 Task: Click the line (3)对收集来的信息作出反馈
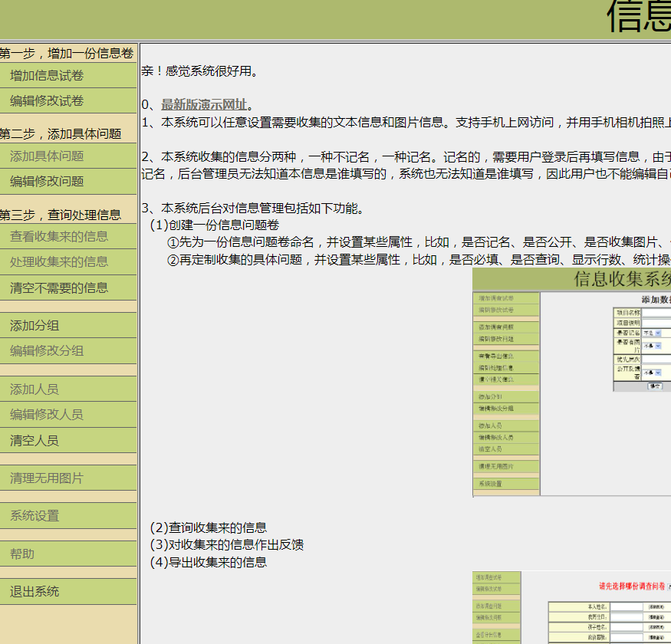[227, 545]
